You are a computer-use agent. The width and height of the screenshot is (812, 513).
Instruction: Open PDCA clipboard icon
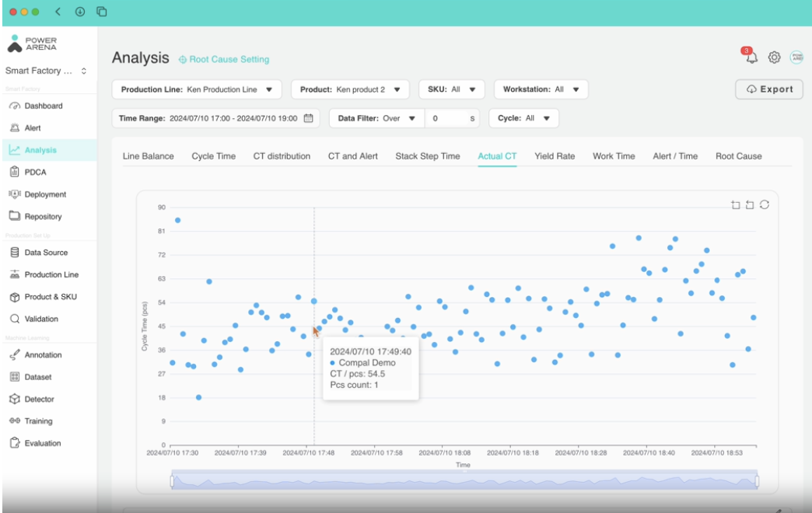click(x=15, y=172)
